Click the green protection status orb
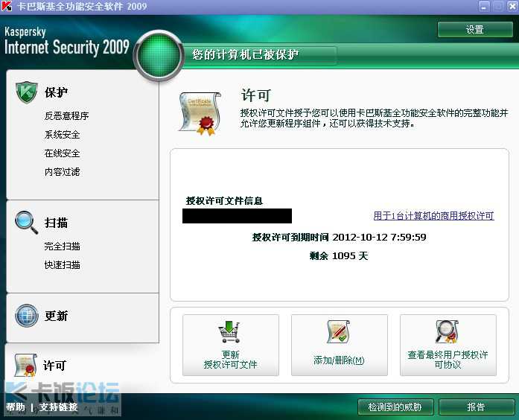 point(159,55)
